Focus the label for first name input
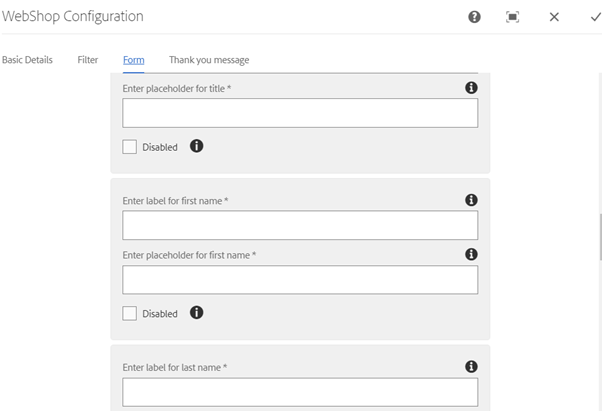This screenshot has width=602, height=411. click(x=300, y=225)
